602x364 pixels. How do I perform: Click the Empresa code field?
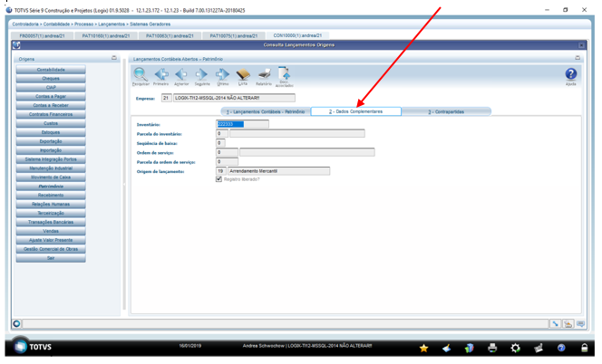pos(166,98)
